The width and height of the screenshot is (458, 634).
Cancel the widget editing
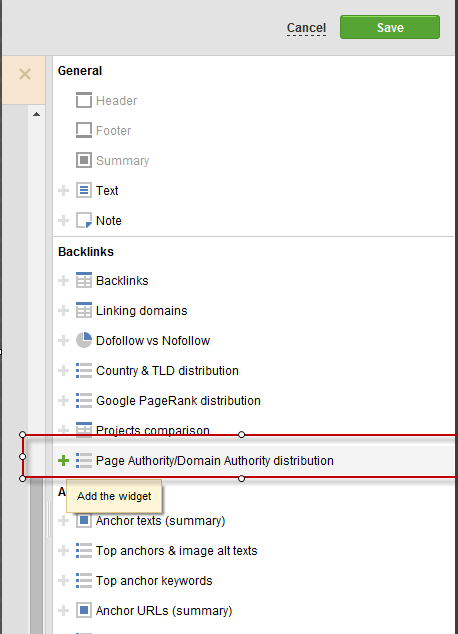306,27
